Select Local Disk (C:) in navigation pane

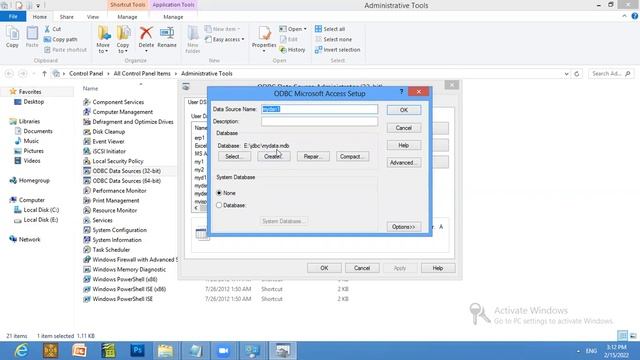36,210
